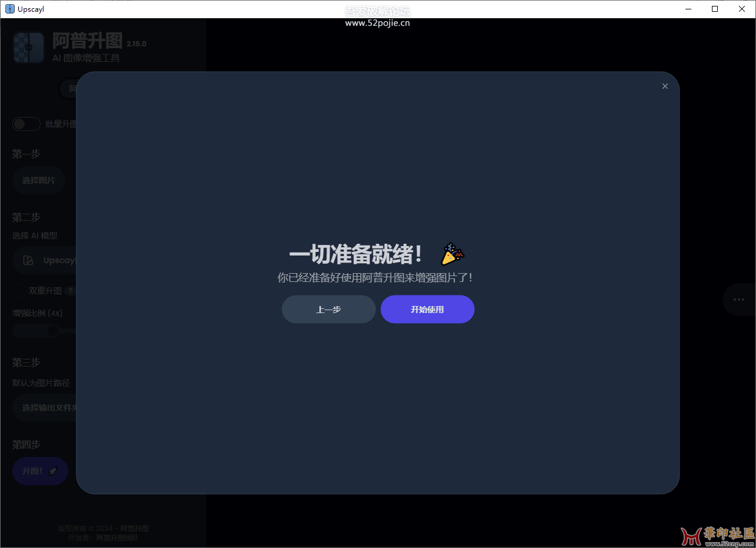Click the 一切准备就绪！ heading text
756x548 pixels.
tap(356, 254)
